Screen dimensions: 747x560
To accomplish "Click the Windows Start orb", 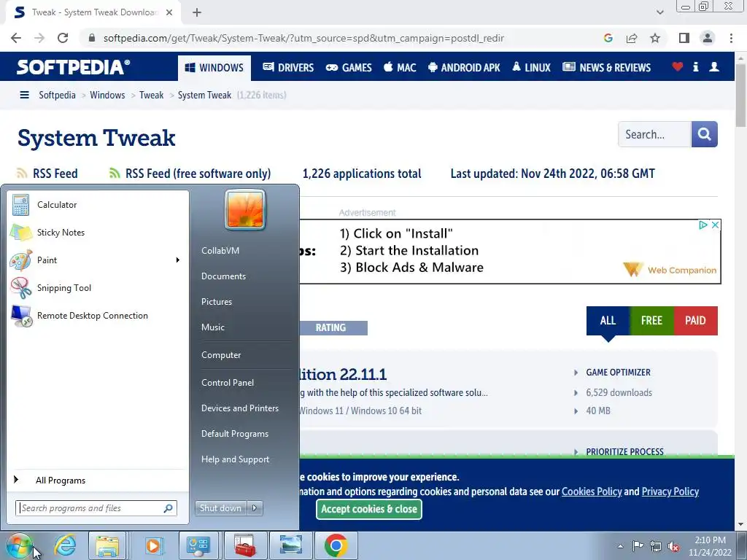I will [19, 545].
